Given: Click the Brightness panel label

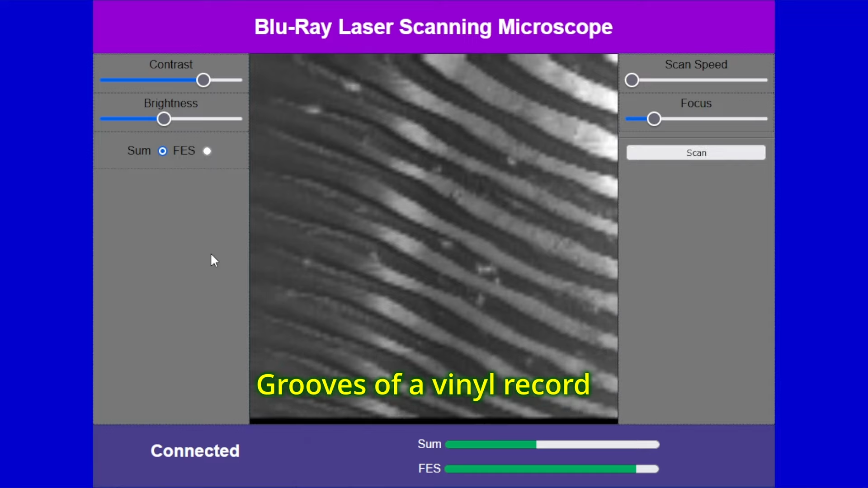Looking at the screenshot, I should click(171, 103).
